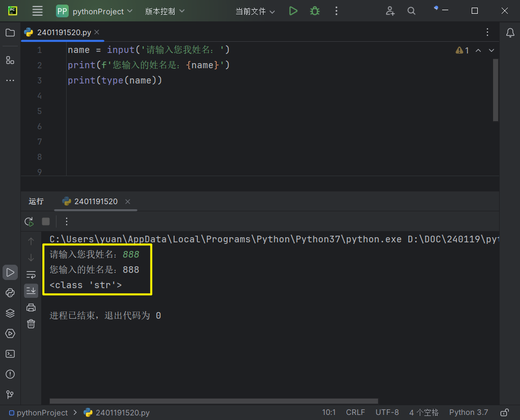Click the warning indicator showing 1 problem

click(x=462, y=50)
